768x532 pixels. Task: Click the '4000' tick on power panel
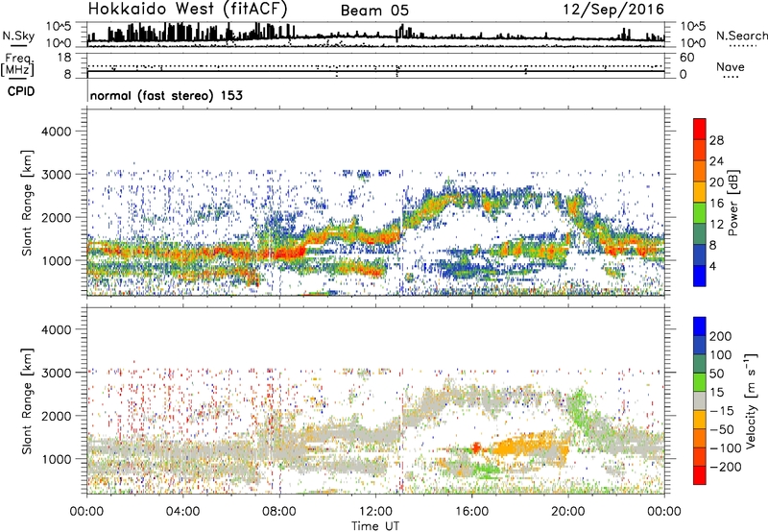tap(57, 132)
